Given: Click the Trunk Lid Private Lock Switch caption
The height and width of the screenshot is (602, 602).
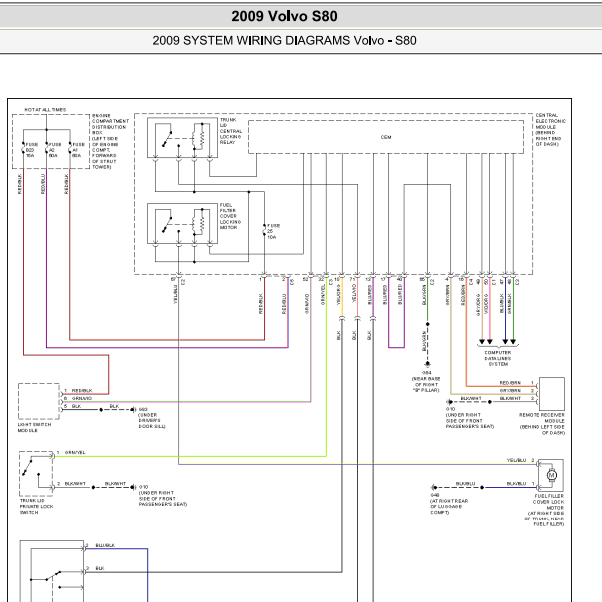Looking at the screenshot, I should [36, 506].
